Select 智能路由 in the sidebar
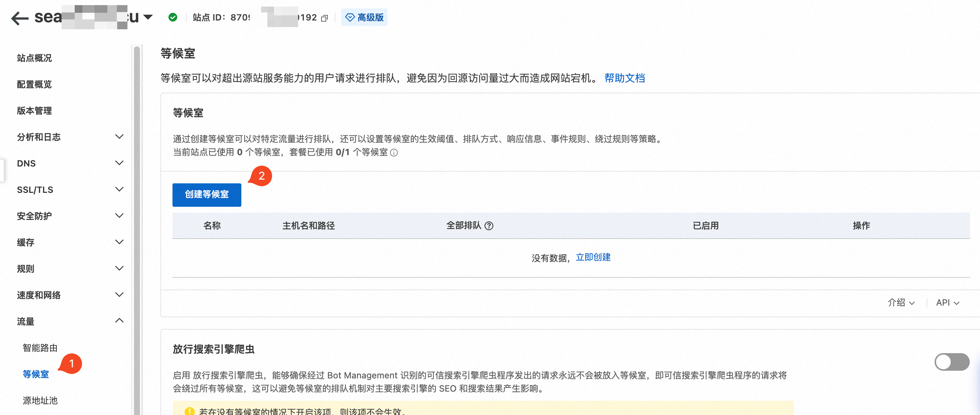The height and width of the screenshot is (415, 980). 40,348
